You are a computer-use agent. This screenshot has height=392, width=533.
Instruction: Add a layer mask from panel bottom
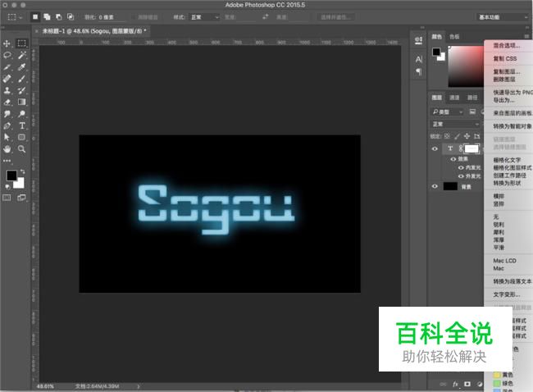click(x=467, y=384)
